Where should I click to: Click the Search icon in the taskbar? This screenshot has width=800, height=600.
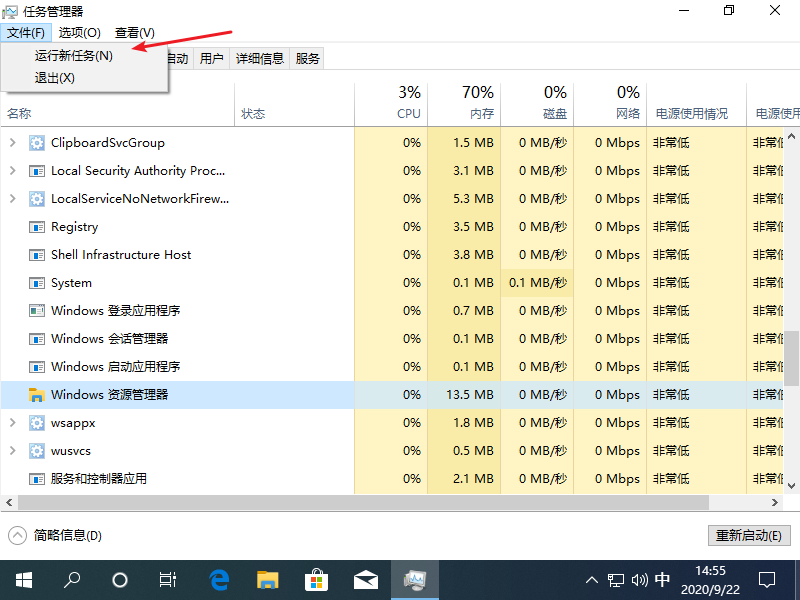(72, 580)
